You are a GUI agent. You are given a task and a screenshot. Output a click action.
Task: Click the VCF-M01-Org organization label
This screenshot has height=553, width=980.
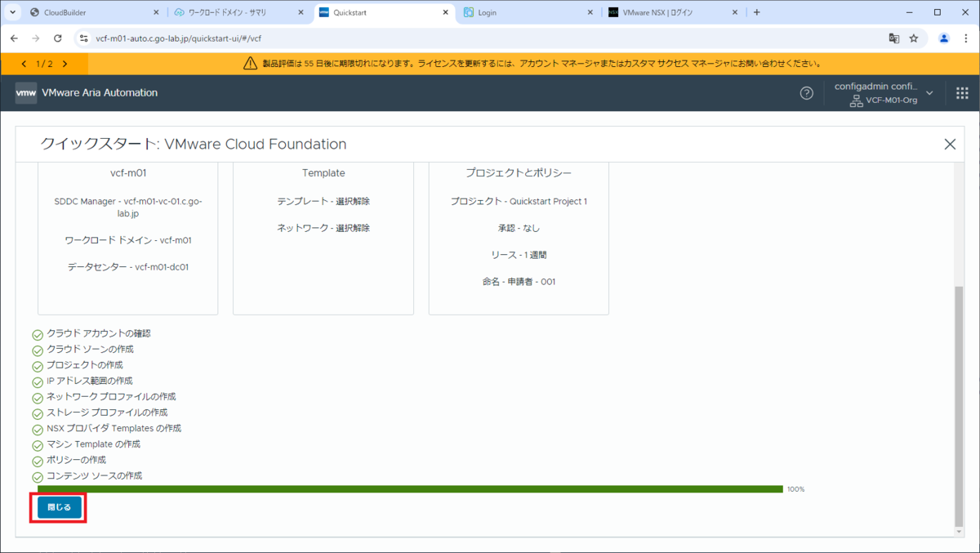point(892,100)
